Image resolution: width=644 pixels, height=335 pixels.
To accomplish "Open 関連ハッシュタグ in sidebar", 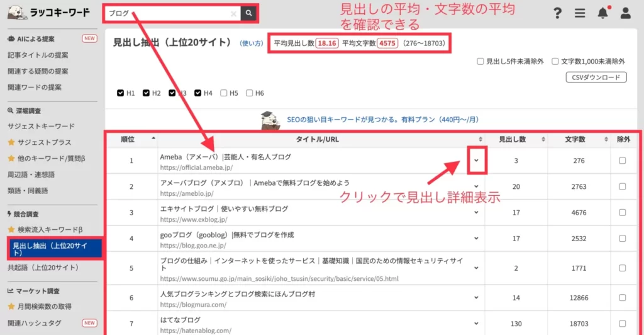I will 34,323.
